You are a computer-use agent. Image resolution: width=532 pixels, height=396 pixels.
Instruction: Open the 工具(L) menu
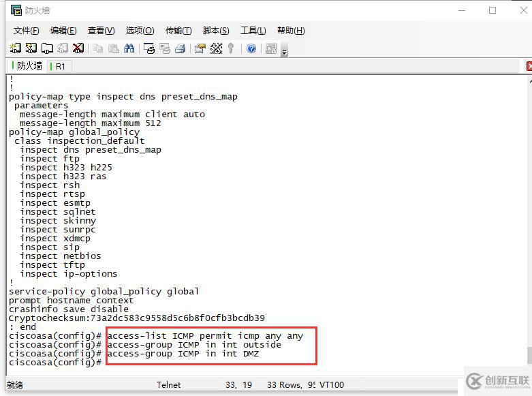[x=253, y=31]
